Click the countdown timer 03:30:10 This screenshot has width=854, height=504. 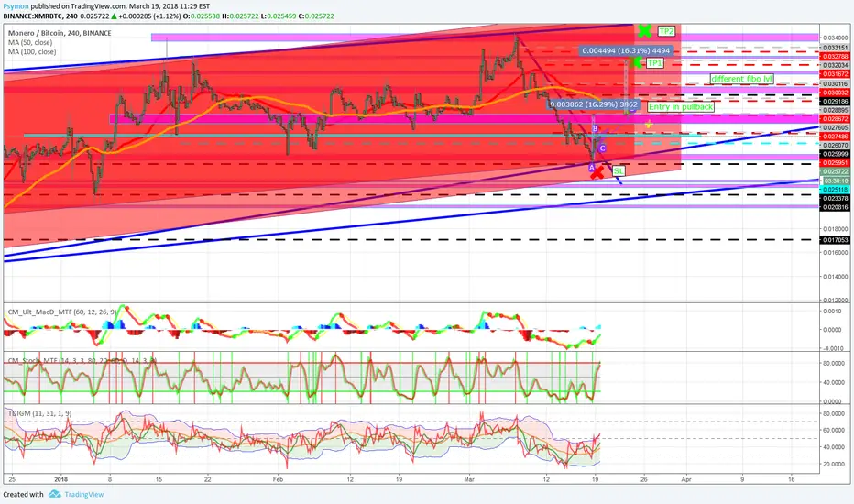[835, 181]
